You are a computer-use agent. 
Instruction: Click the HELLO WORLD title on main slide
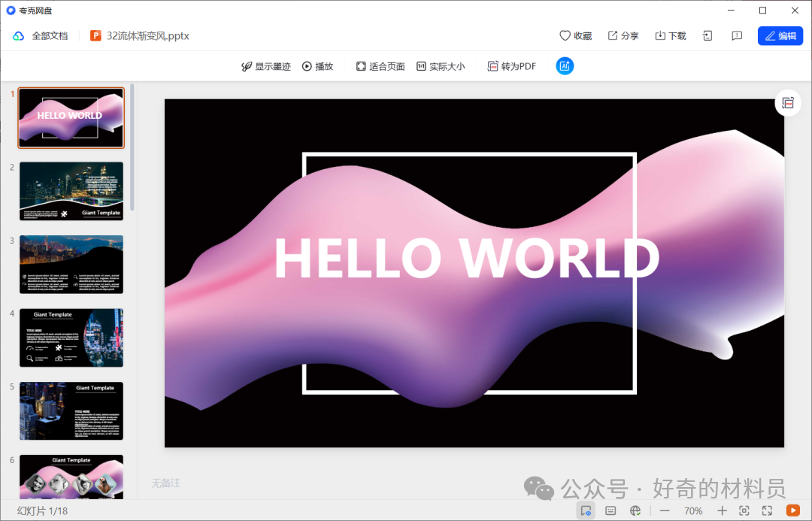point(467,258)
